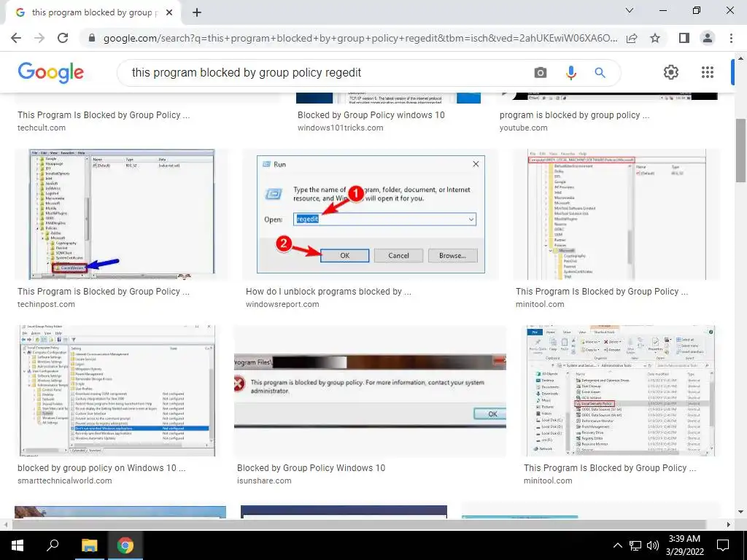Go to Google home via logo
The height and width of the screenshot is (560, 747).
point(51,72)
